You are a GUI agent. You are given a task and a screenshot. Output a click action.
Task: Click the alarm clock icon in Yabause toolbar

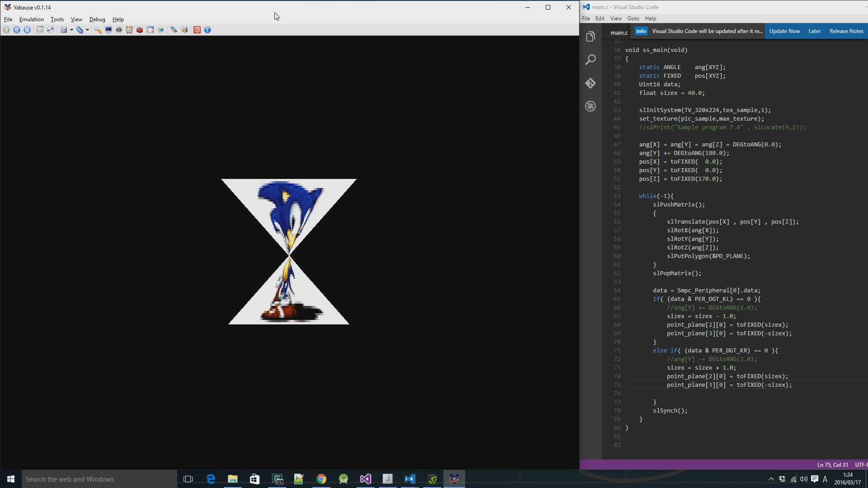click(129, 30)
